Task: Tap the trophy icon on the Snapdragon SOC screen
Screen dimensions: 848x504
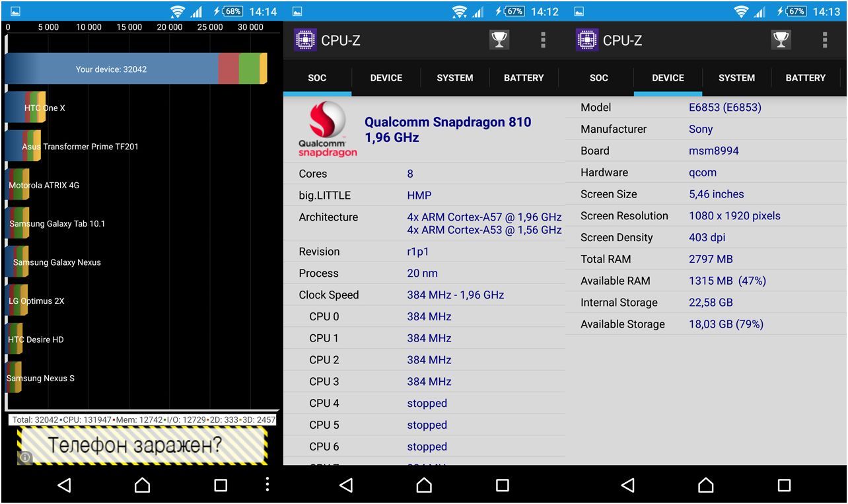Action: click(499, 40)
